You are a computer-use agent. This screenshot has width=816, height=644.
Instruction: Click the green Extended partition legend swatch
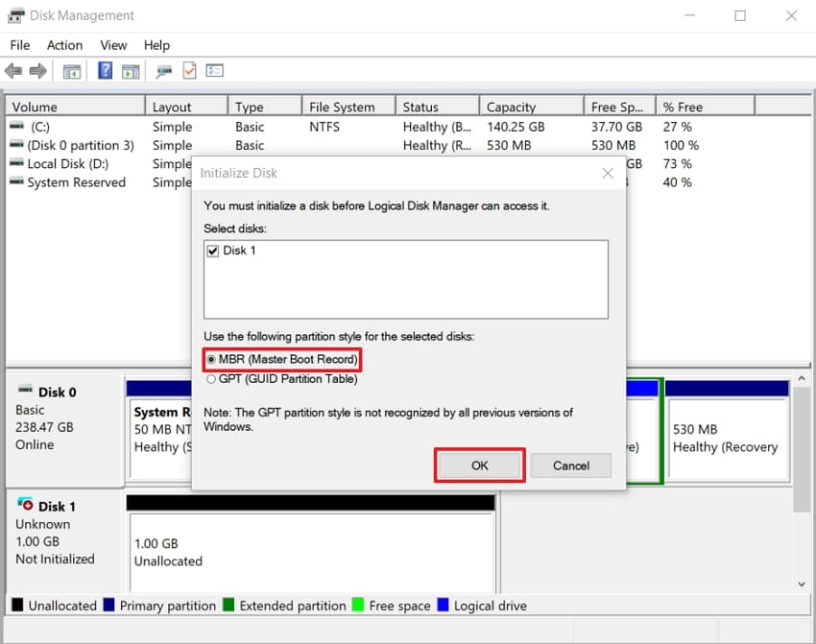click(227, 606)
